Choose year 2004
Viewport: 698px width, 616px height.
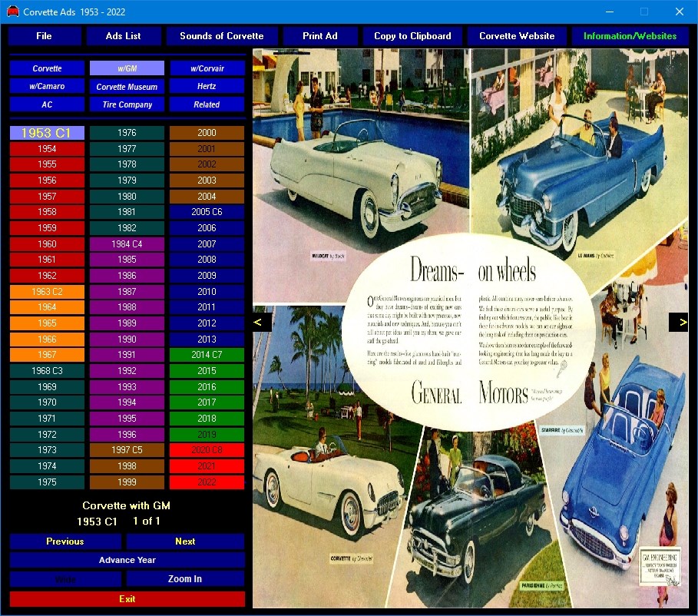click(x=207, y=196)
